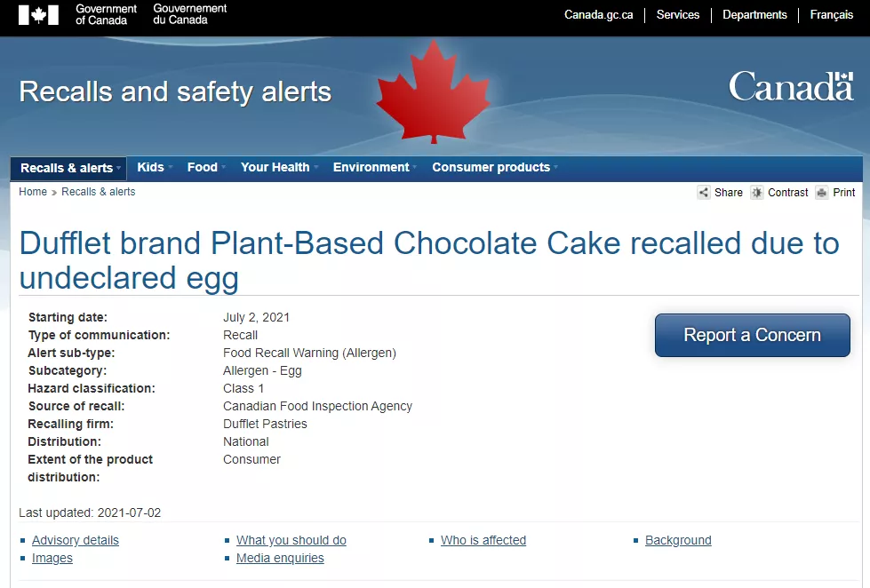Toggle the Contrast icon
Image resolution: width=870 pixels, height=588 pixels.
click(757, 193)
